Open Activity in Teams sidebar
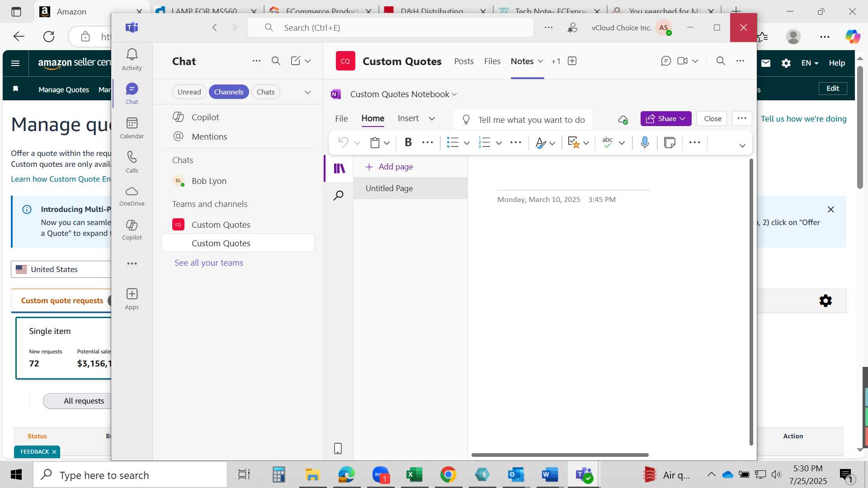868x488 pixels. pyautogui.click(x=132, y=60)
